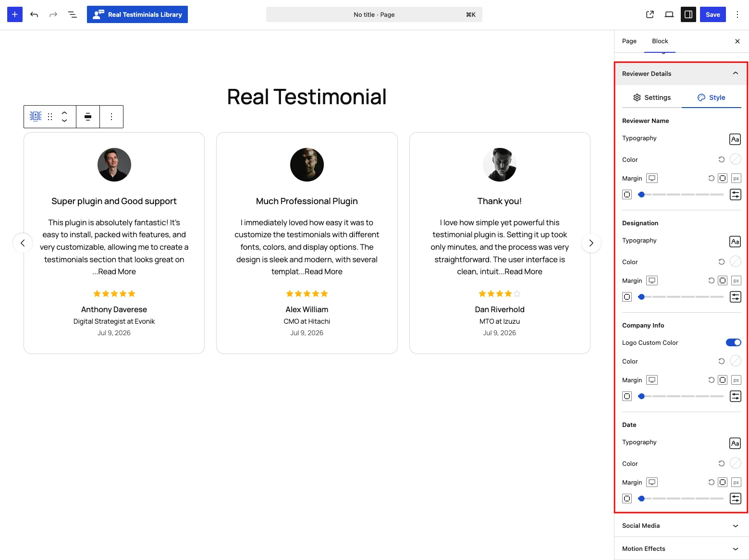This screenshot has height=560, width=749.
Task: Disable the Logo Custom Color switch
Action: 734,342
